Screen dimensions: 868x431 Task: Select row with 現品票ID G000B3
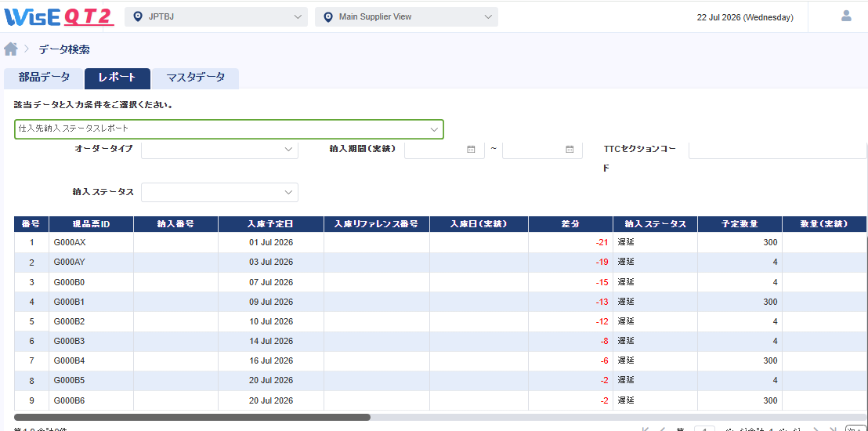coord(440,341)
